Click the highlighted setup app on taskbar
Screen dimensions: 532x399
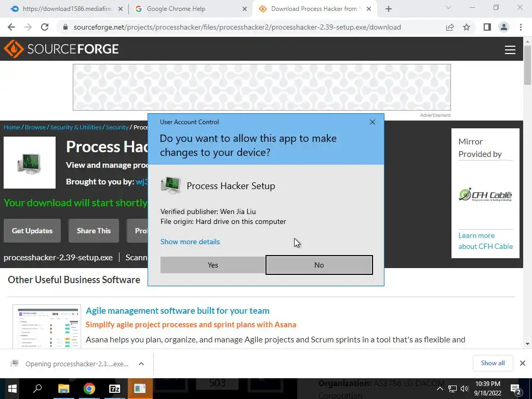[x=140, y=389]
